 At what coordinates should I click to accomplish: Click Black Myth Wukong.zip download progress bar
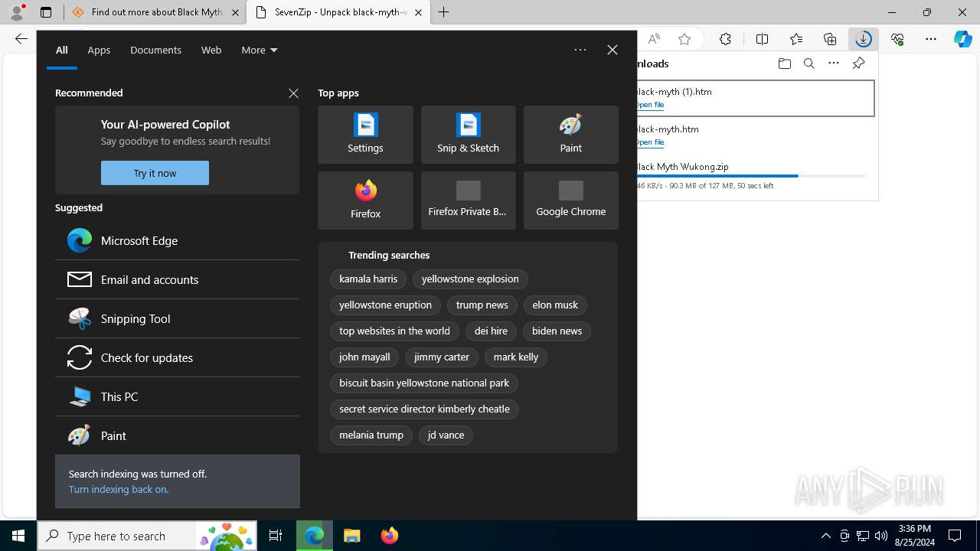click(751, 176)
